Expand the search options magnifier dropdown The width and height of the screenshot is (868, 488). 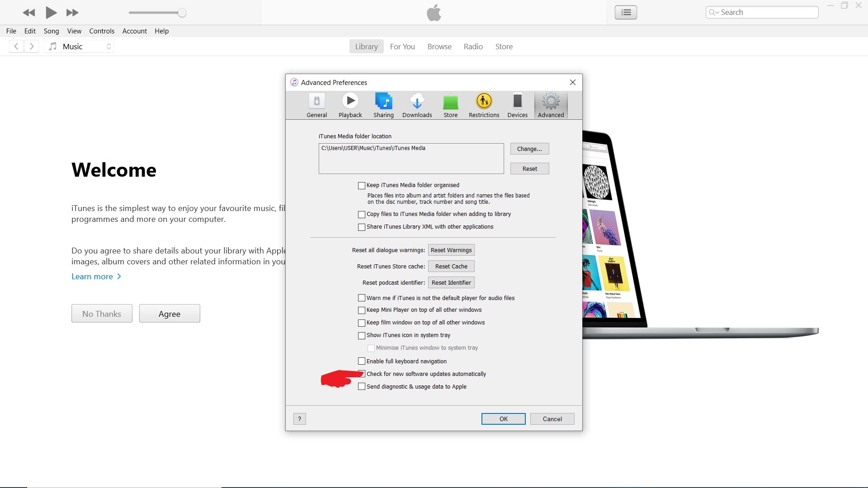point(713,12)
